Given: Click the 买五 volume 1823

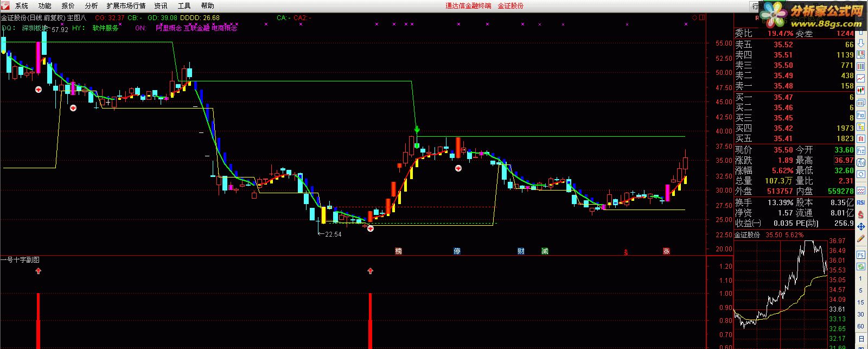Looking at the screenshot, I should (x=845, y=138).
